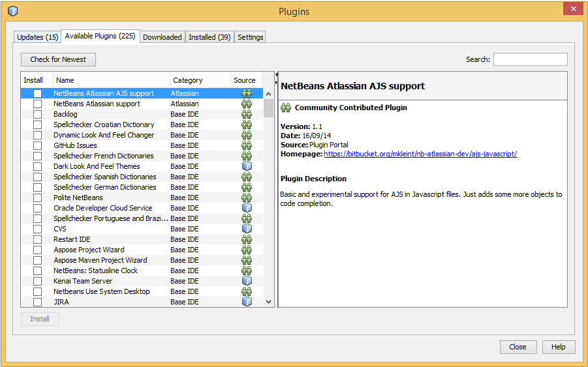
Task: Focus the Search input field
Action: pos(530,59)
